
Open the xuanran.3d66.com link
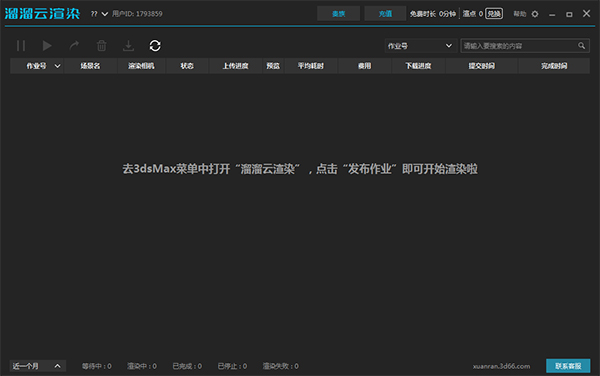tap(501, 366)
